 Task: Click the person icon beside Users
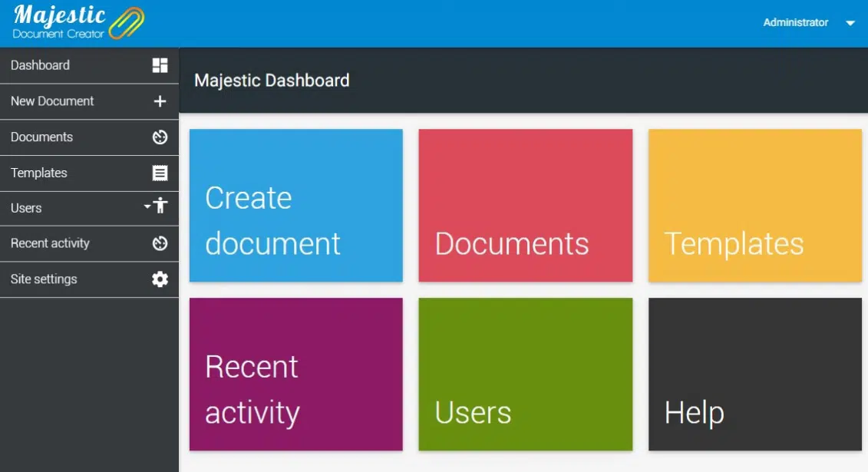pyautogui.click(x=160, y=206)
